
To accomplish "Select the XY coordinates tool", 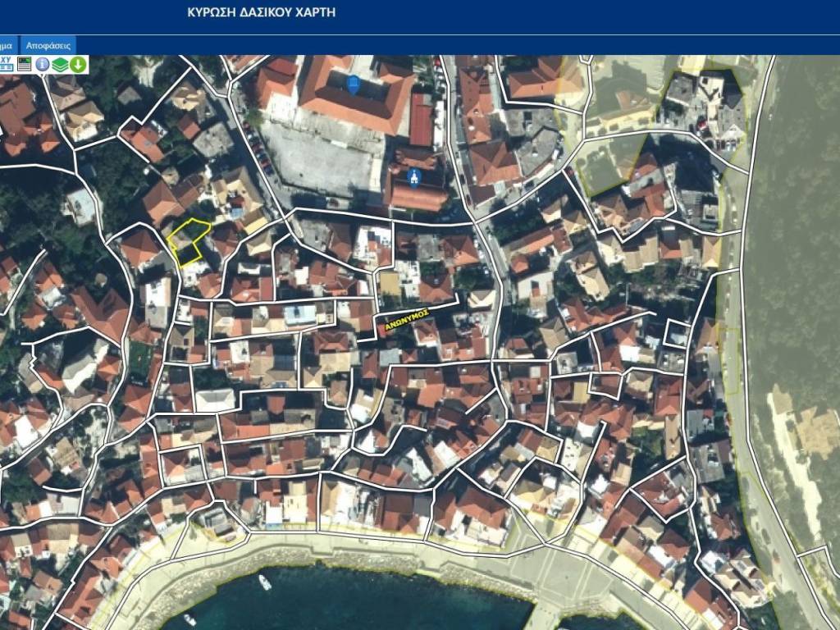I will tap(7, 64).
